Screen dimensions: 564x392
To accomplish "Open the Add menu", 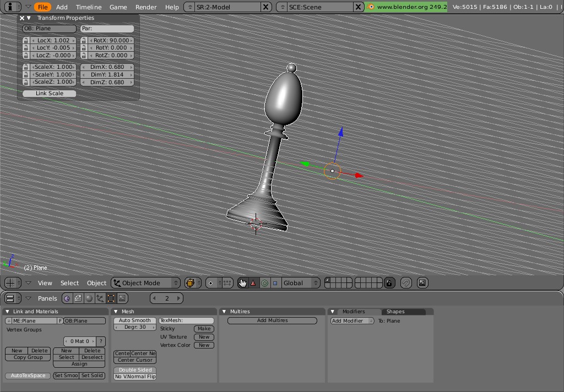I will click(x=62, y=7).
